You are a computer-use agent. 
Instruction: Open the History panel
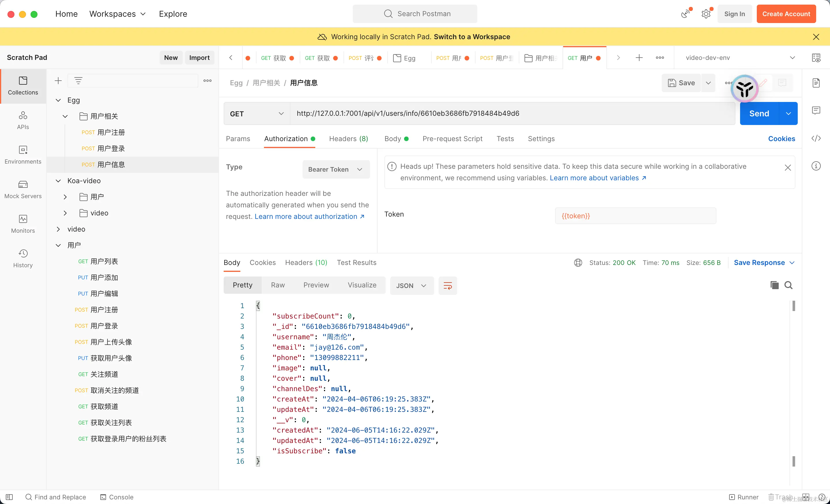coord(23,258)
